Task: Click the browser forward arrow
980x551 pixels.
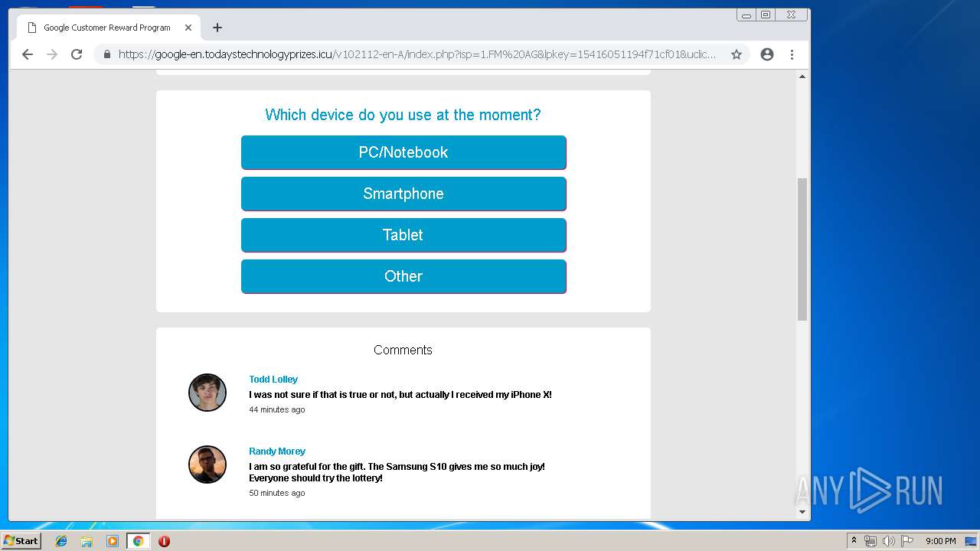Action: click(52, 54)
